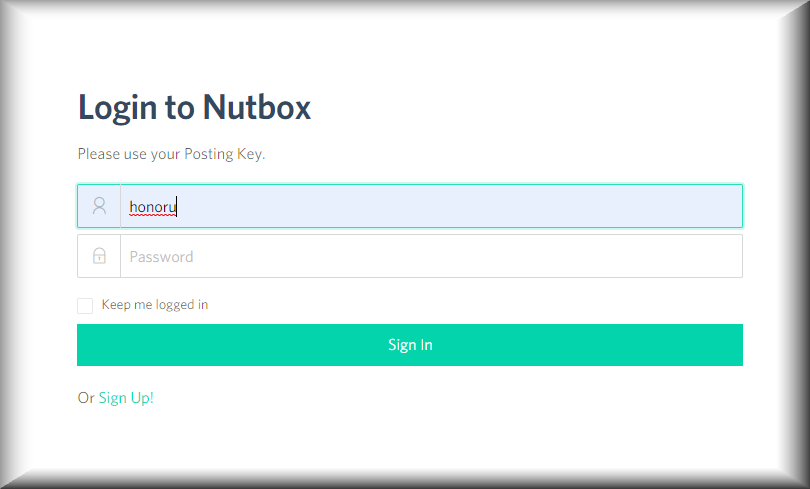Click the padlock icon beside Password

point(99,256)
